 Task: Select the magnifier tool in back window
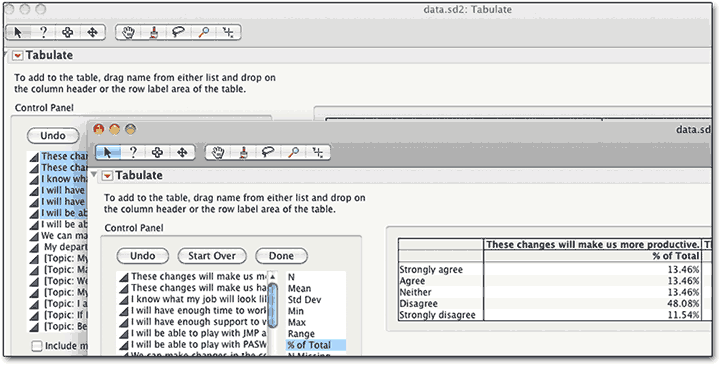[203, 32]
